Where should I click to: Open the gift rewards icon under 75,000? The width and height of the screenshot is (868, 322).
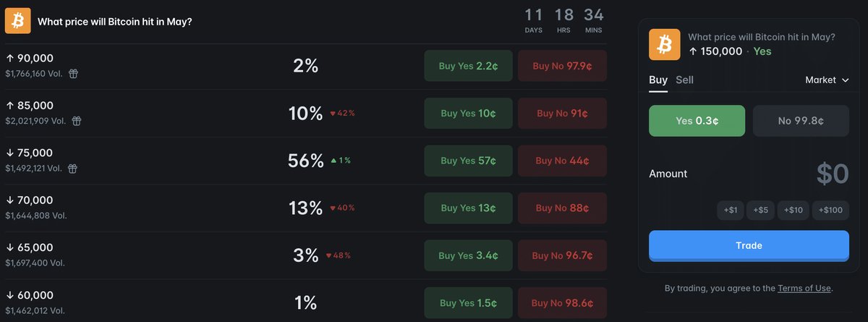point(72,169)
